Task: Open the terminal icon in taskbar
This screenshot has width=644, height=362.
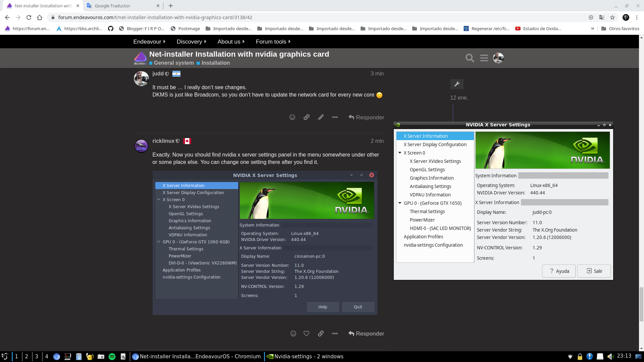Action: click(68, 357)
